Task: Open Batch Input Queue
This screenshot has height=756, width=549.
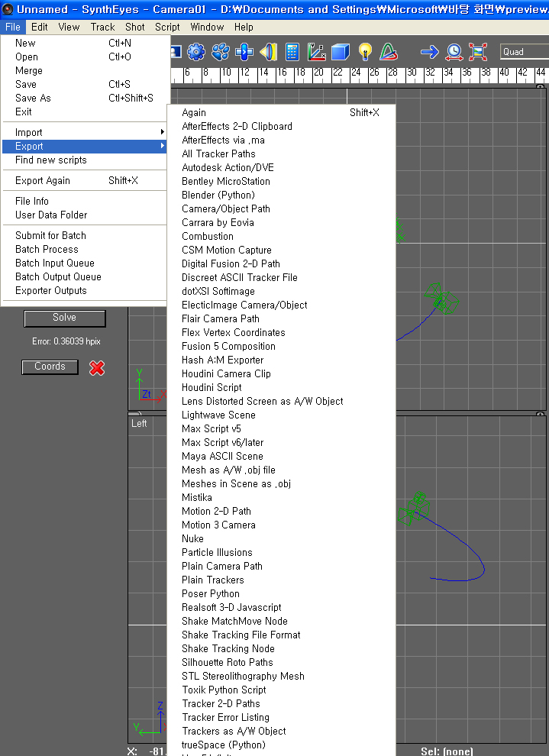Action: pos(84,263)
